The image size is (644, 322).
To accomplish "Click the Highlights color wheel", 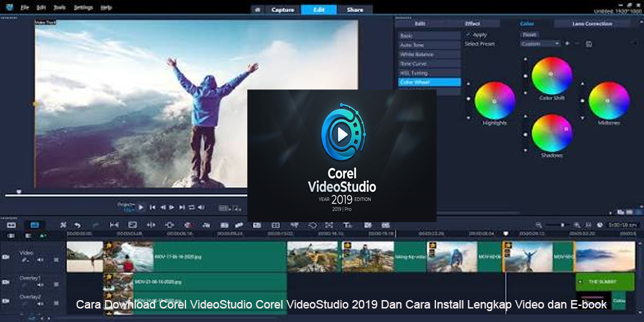I will pyautogui.click(x=495, y=100).
